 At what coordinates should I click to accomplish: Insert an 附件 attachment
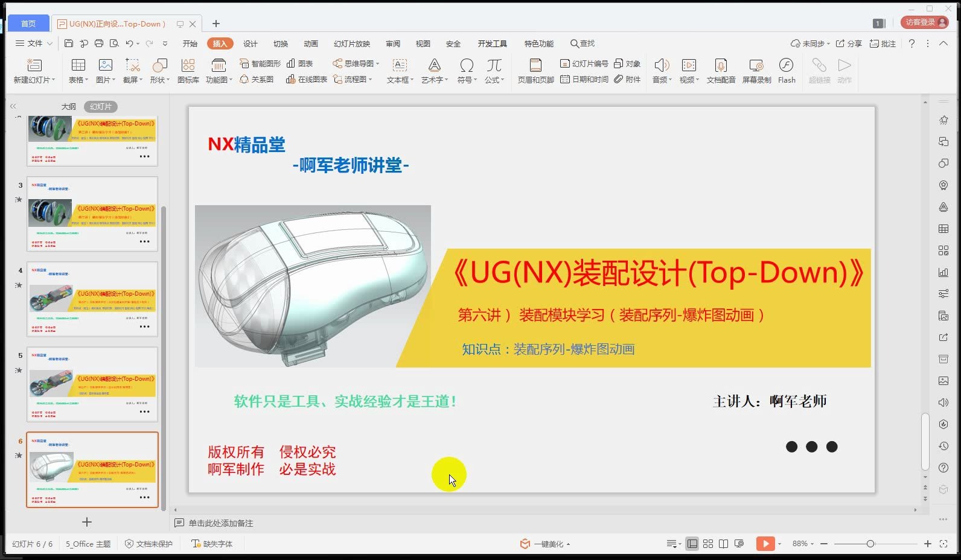click(x=627, y=79)
